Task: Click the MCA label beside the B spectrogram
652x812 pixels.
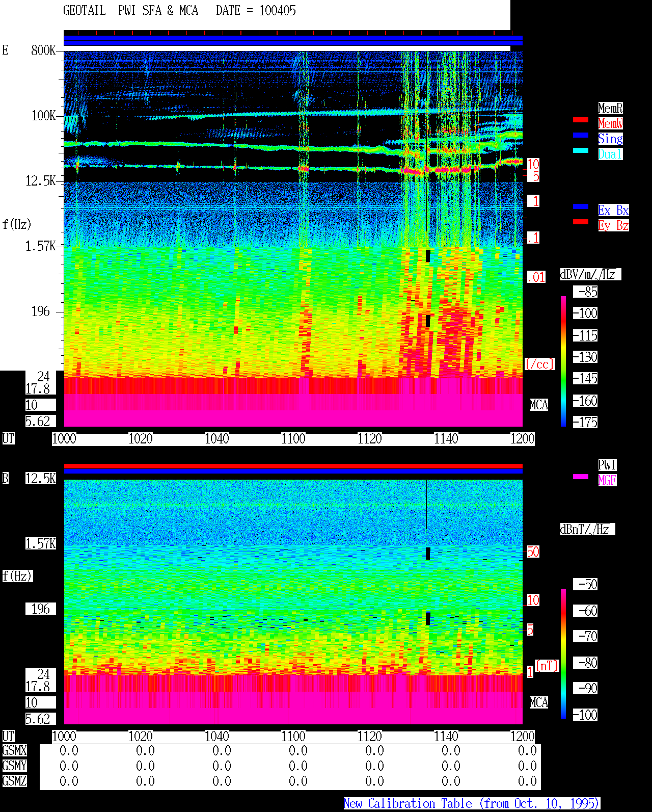Action: 539,702
